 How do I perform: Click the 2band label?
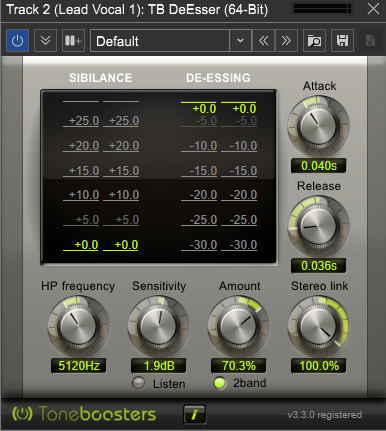(x=250, y=383)
